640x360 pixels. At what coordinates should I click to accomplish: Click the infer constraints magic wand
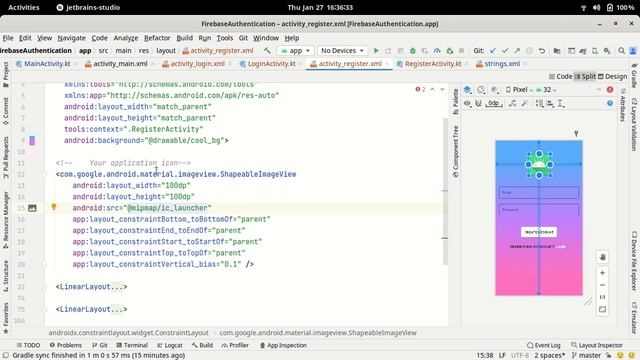[x=524, y=104]
